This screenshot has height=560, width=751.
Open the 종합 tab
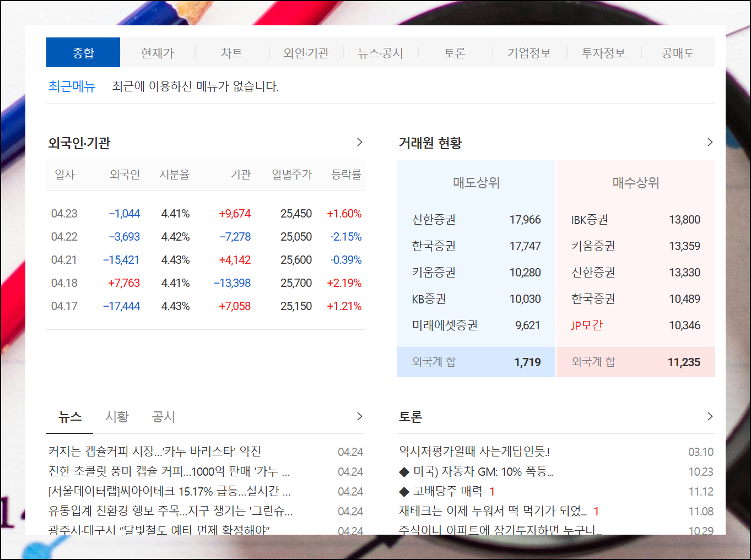(x=83, y=53)
